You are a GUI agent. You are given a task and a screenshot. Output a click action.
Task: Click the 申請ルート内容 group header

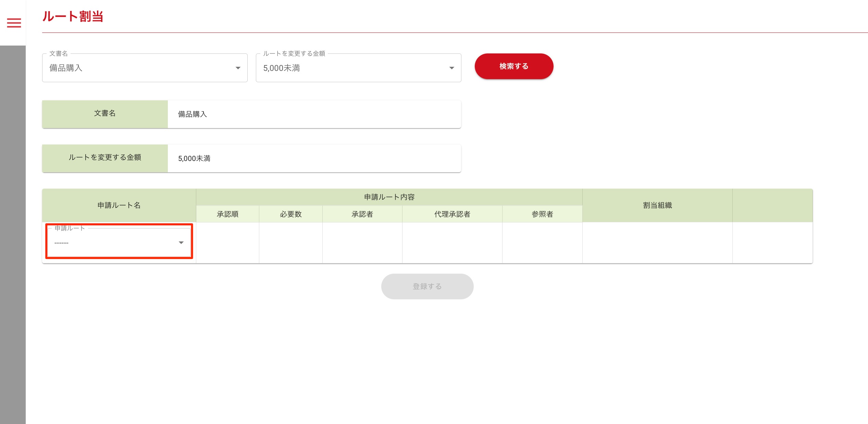tap(389, 197)
